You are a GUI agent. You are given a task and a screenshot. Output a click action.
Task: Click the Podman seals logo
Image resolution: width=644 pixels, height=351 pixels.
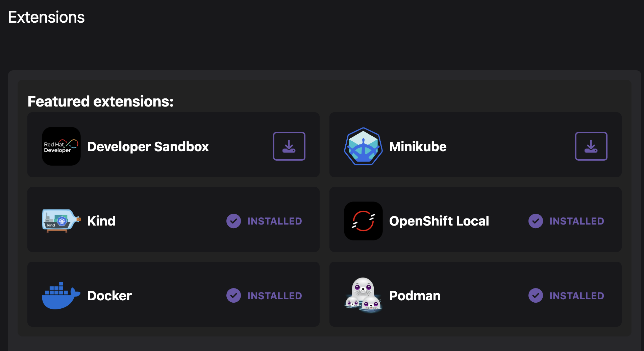[363, 296]
